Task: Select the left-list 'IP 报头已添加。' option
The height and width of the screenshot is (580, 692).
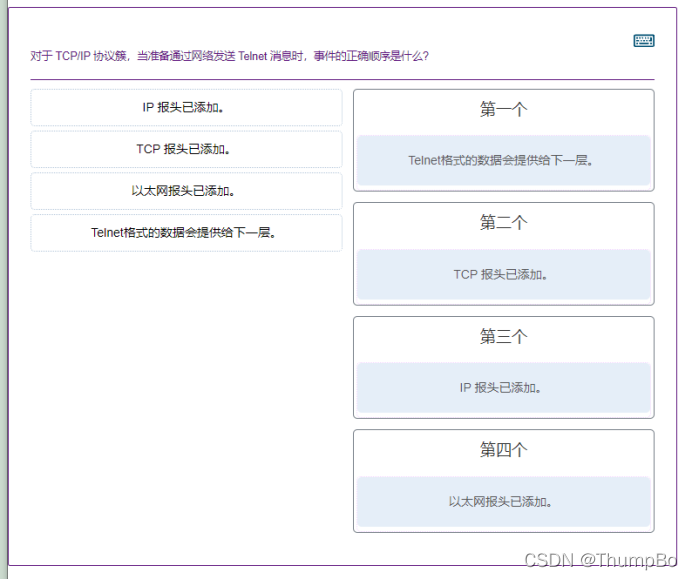Action: 186,107
